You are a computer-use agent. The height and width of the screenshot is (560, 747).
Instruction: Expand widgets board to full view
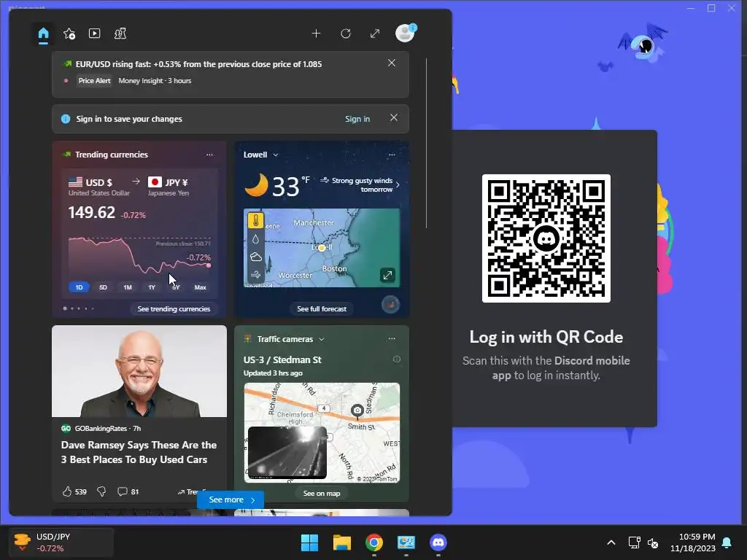click(x=375, y=34)
